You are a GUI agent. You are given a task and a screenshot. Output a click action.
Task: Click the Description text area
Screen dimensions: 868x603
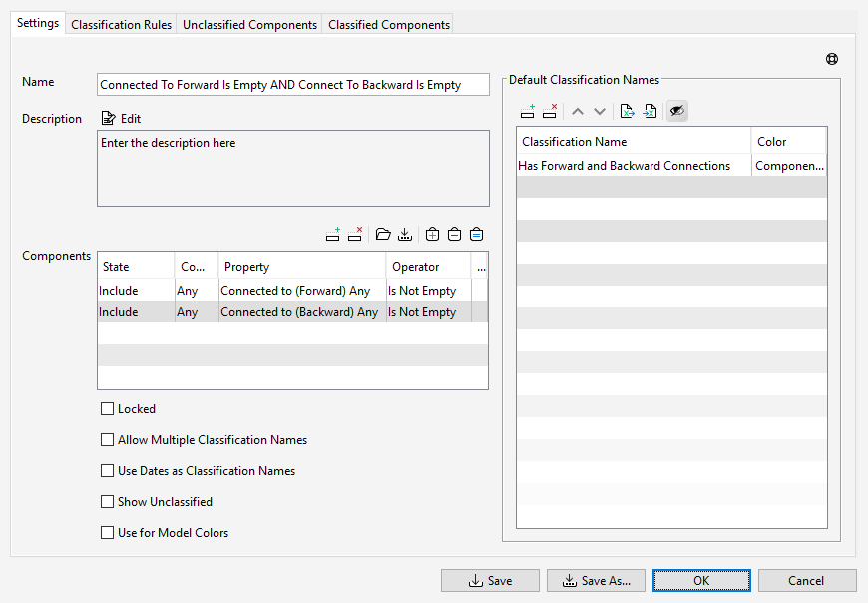tap(293, 169)
